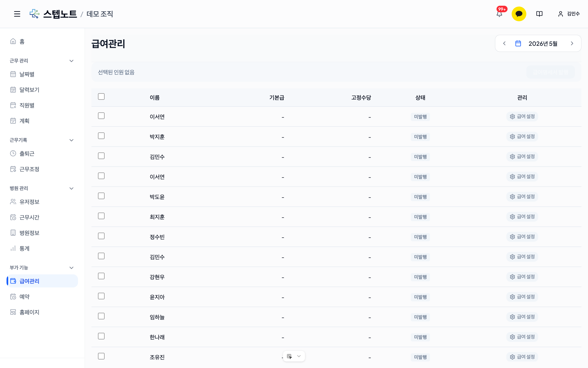Image resolution: width=588 pixels, height=368 pixels.
Task: Click the name 강현우
Action: tap(157, 277)
